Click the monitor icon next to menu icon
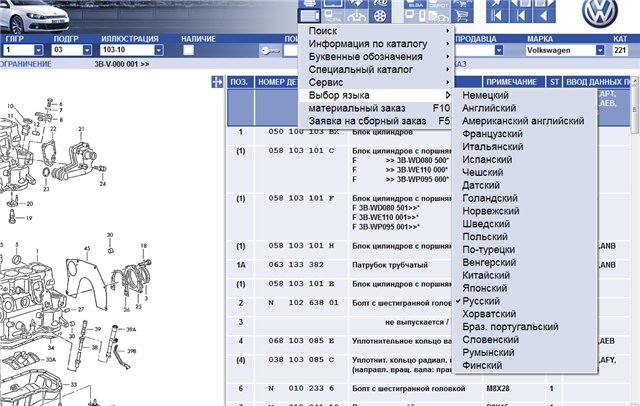This screenshot has height=406, width=640. (x=333, y=16)
